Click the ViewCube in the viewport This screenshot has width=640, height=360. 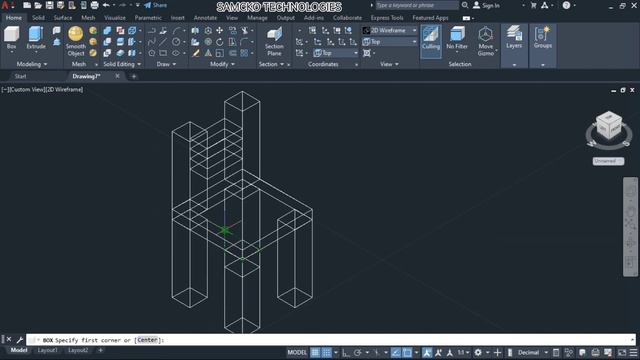coord(609,127)
